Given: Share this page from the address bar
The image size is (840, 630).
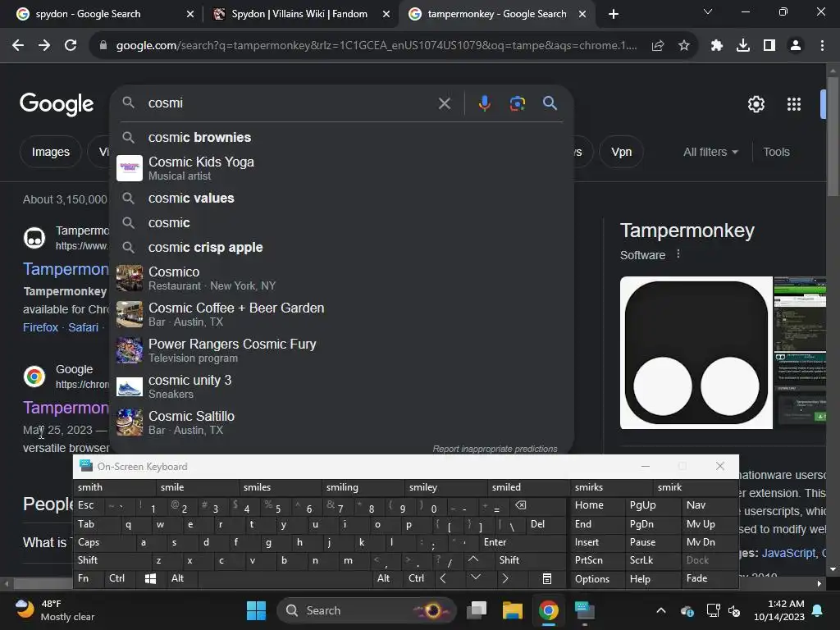Looking at the screenshot, I should pyautogui.click(x=658, y=46).
